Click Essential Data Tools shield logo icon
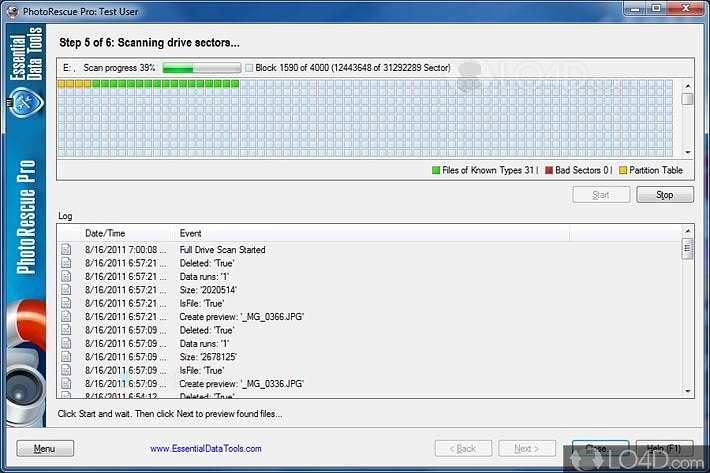Viewport: 710px width, 473px height. tap(25, 102)
